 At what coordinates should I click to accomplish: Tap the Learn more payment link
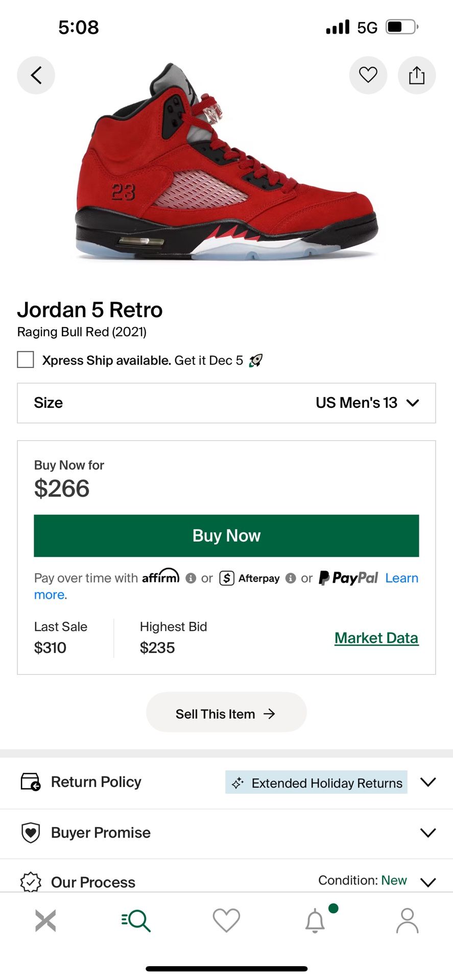401,578
